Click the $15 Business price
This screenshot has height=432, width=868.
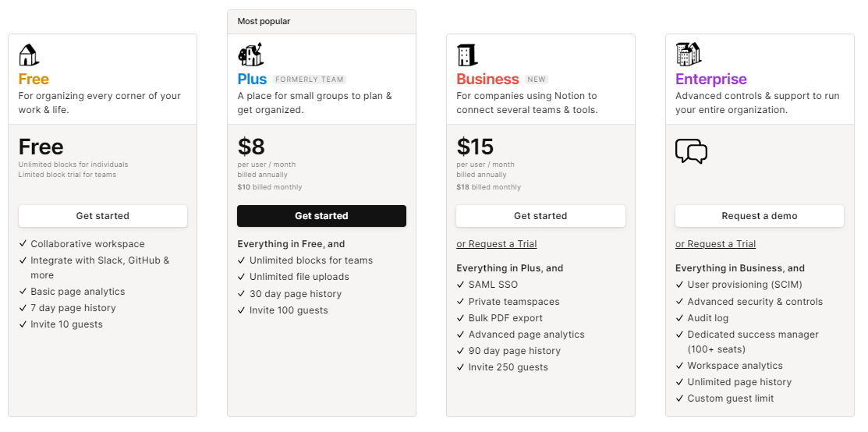pos(475,147)
